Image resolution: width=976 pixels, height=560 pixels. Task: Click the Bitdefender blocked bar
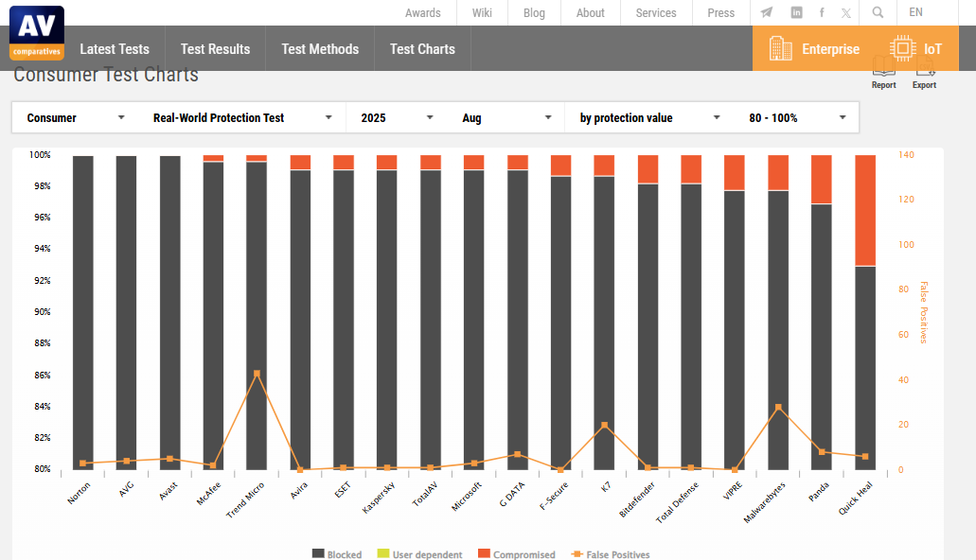pos(648,326)
